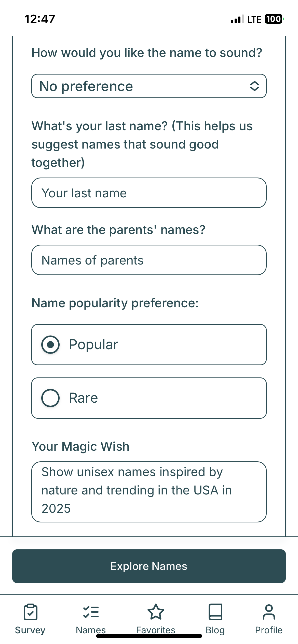
Task: Focus the Your last name field
Action: point(149,193)
